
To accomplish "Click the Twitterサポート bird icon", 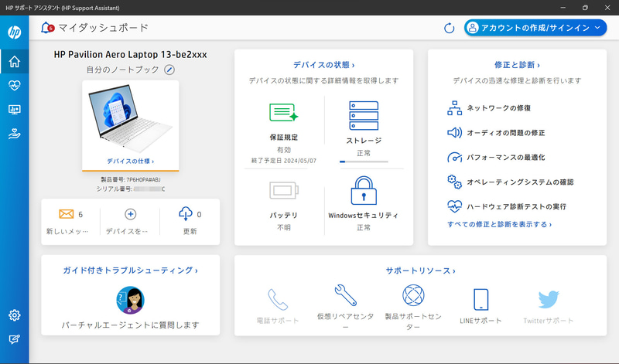I will (549, 300).
